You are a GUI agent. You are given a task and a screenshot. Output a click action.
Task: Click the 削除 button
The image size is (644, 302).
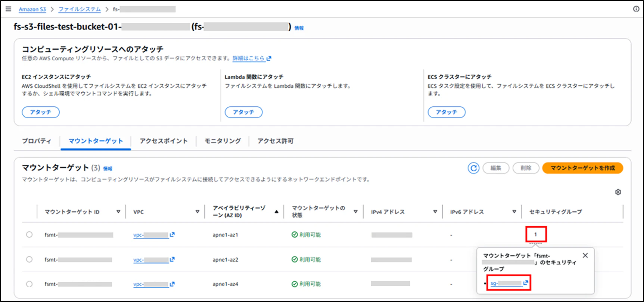(x=526, y=168)
